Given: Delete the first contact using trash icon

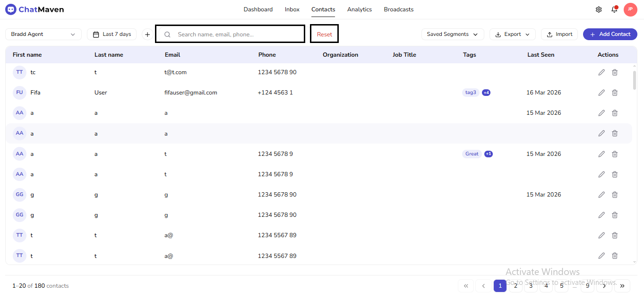Looking at the screenshot, I should click(x=615, y=72).
